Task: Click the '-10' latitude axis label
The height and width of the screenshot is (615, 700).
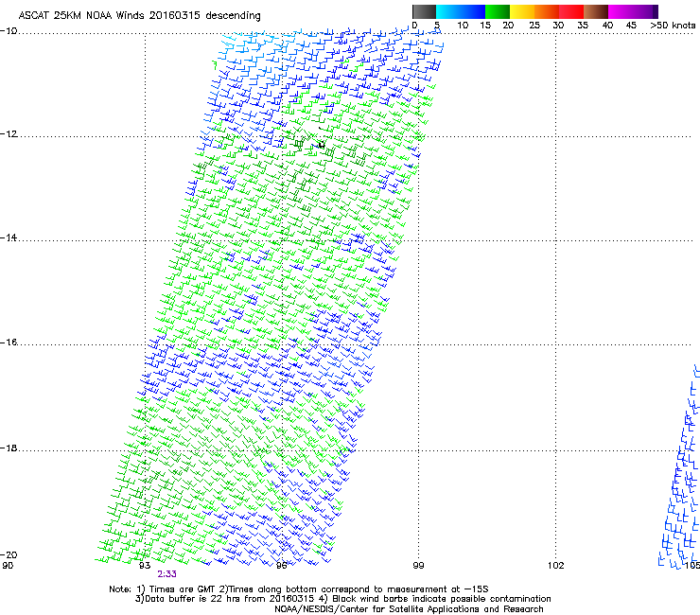Action: [x=9, y=31]
